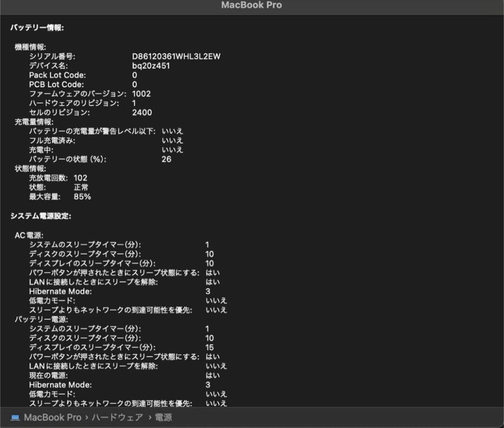The image size is (504, 428).
Task: Select MacBook Pro in the bottom path bar
Action: pyautogui.click(x=52, y=418)
